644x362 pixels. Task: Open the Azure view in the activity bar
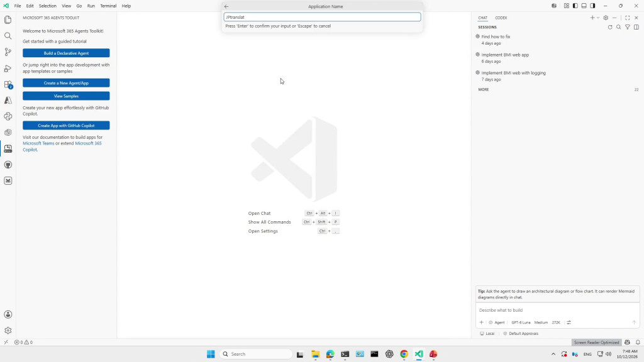pyautogui.click(x=8, y=101)
